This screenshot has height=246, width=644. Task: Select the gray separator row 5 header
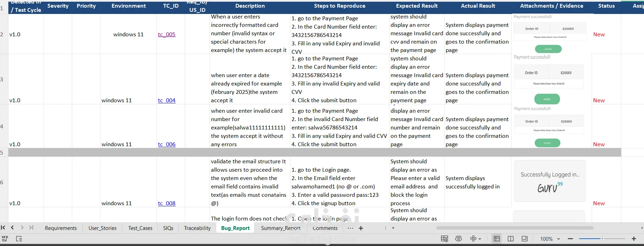tap(4, 152)
